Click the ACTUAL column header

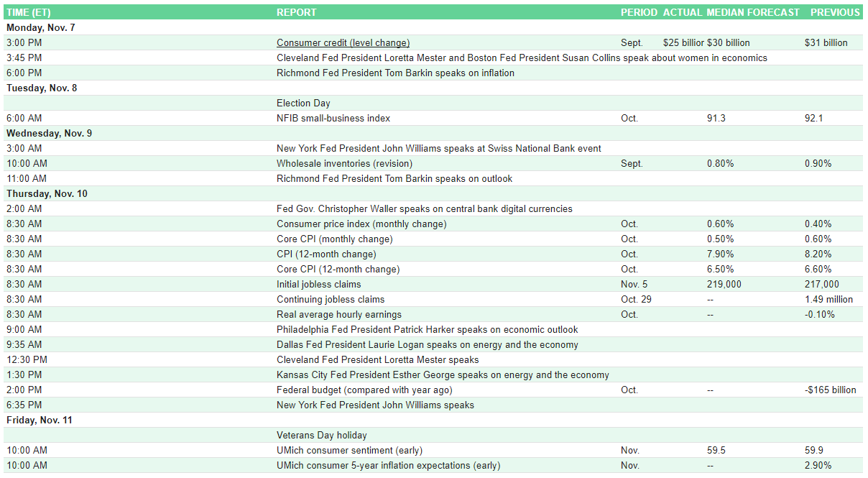(682, 12)
